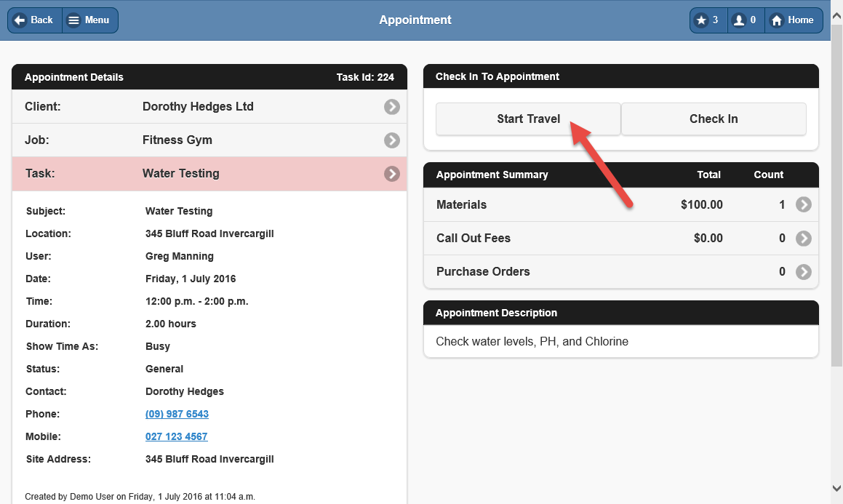Go back using the Back button
Image resolution: width=843 pixels, height=504 pixels.
[35, 20]
